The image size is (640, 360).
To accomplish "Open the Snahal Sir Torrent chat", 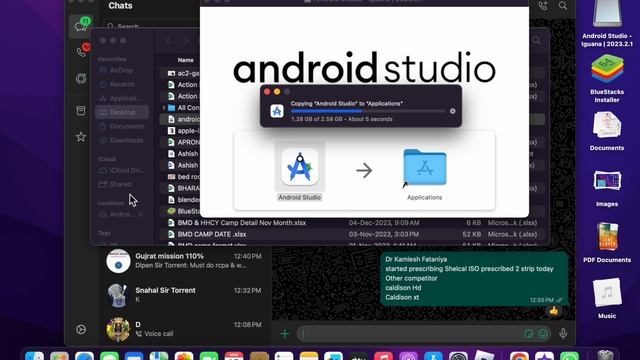I will pos(184,295).
